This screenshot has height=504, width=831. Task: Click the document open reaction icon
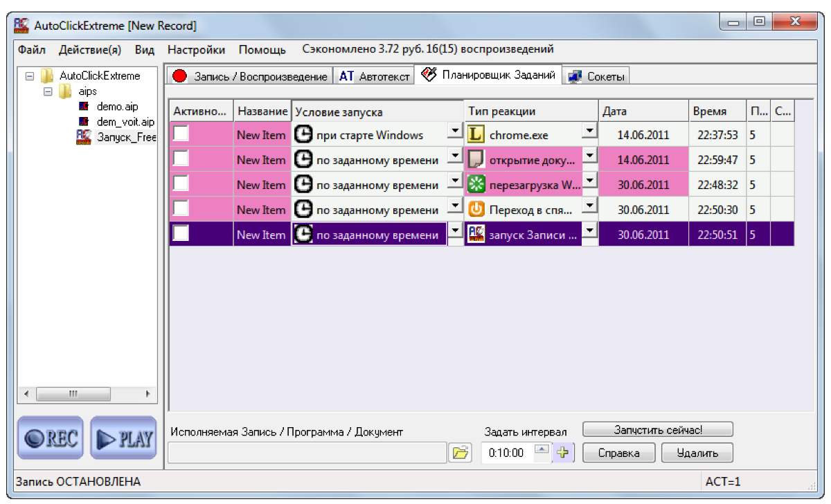[x=476, y=160]
